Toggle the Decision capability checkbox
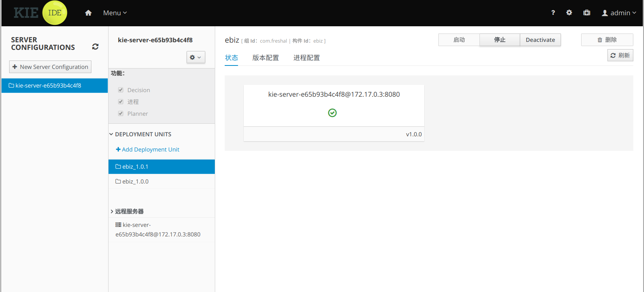Viewport: 644px width, 292px height. tap(121, 90)
